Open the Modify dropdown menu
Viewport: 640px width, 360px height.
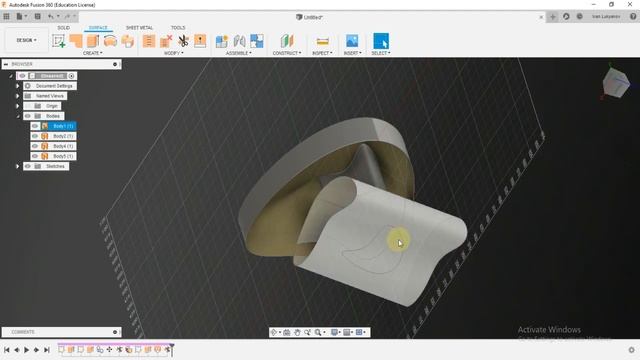174,53
